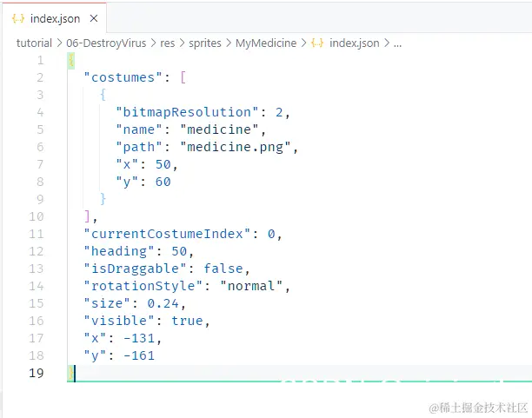The height and width of the screenshot is (418, 532).
Task: Click the "bitmapResolution" key text
Action: 187,112
